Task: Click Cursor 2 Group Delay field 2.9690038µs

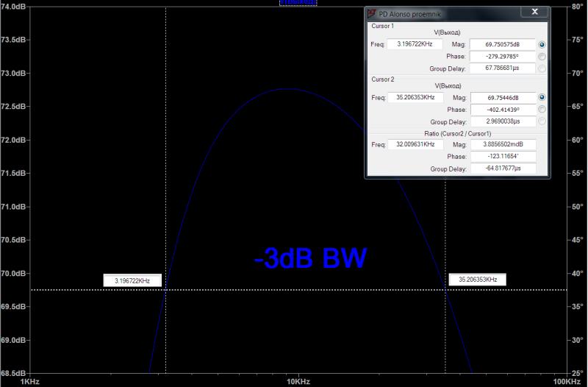Action: pyautogui.click(x=503, y=121)
